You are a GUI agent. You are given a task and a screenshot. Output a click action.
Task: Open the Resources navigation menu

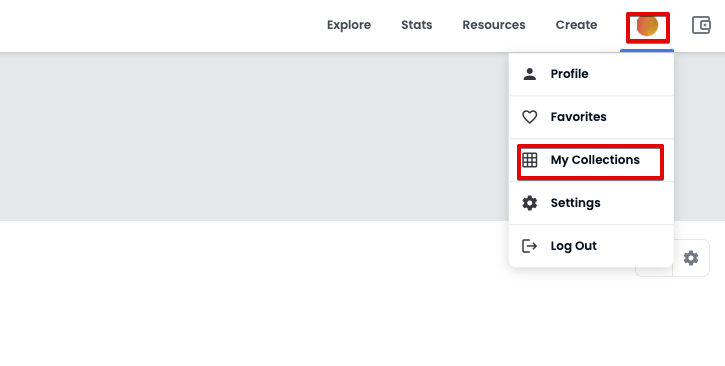tap(494, 25)
